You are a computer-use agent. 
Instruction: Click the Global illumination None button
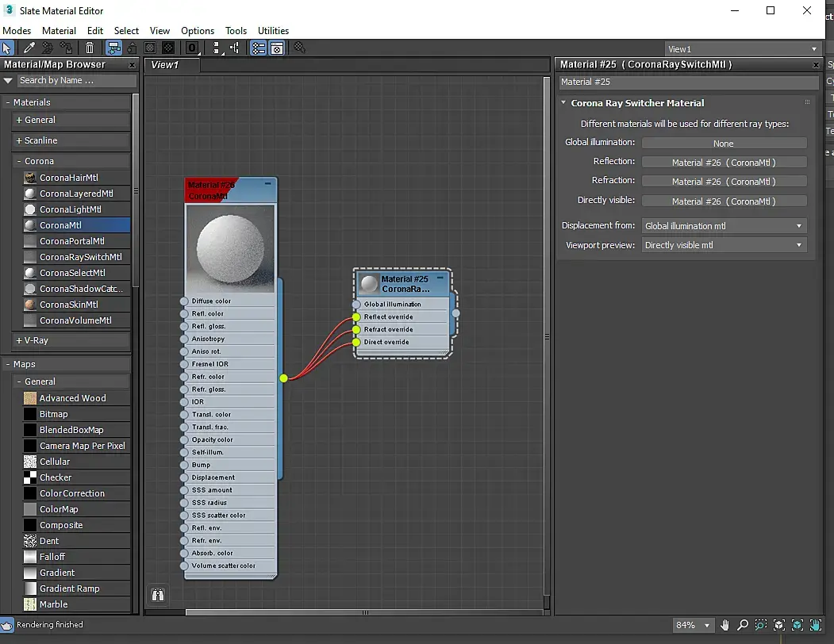[723, 144]
